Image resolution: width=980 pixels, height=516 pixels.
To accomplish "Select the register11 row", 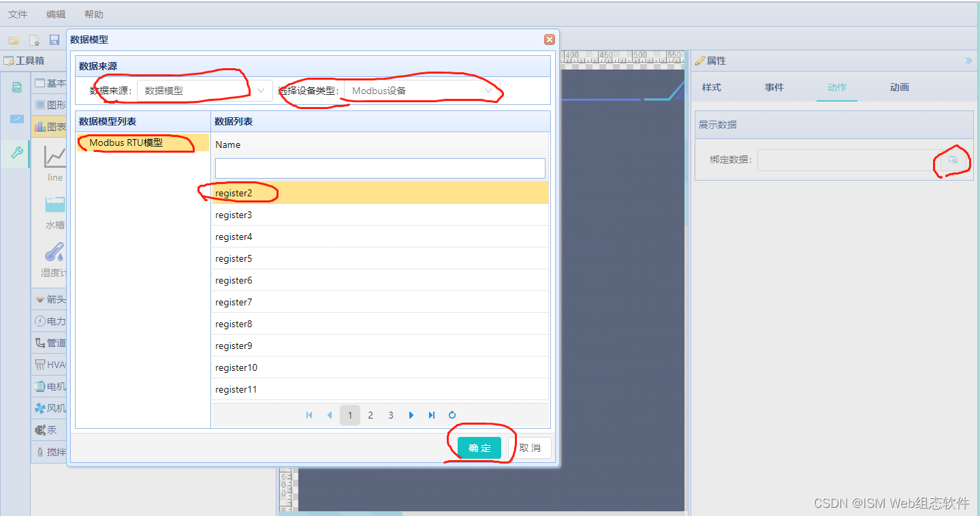I will tap(380, 389).
